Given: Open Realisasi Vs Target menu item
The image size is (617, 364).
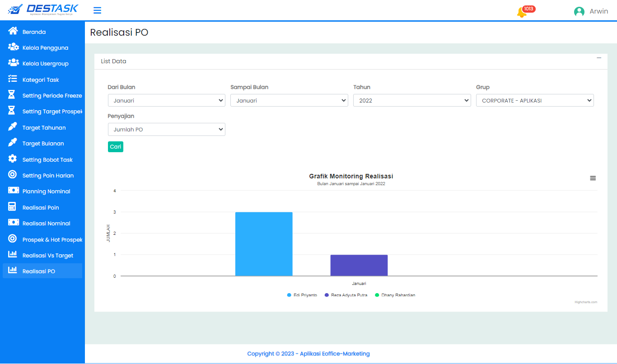Looking at the screenshot, I should [47, 255].
